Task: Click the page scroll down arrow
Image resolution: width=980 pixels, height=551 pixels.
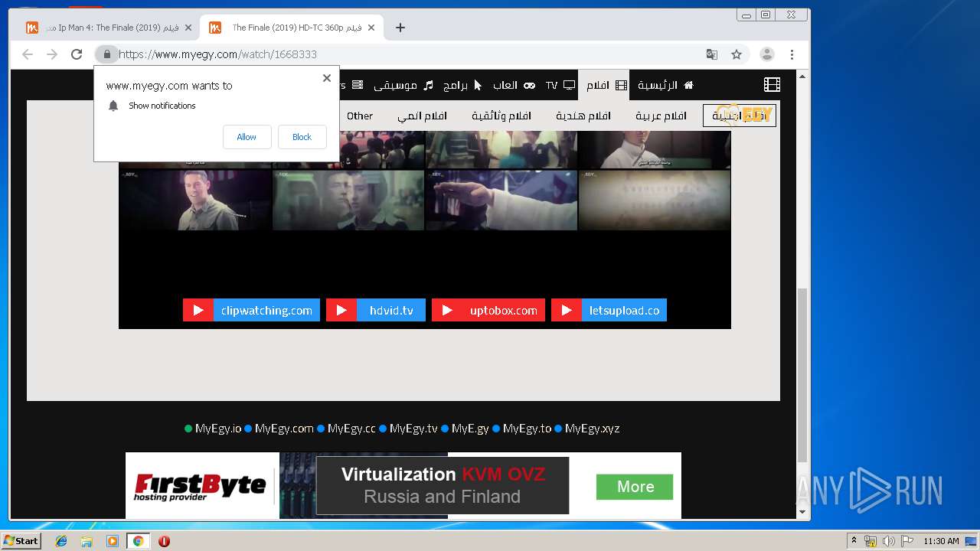Action: 802,512
